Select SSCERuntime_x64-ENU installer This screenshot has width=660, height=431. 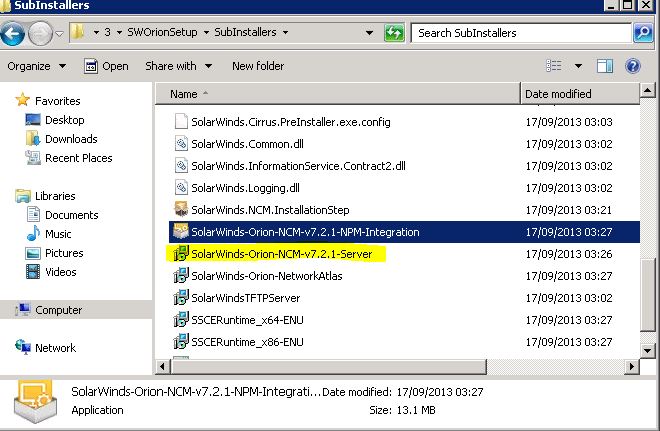(248, 320)
